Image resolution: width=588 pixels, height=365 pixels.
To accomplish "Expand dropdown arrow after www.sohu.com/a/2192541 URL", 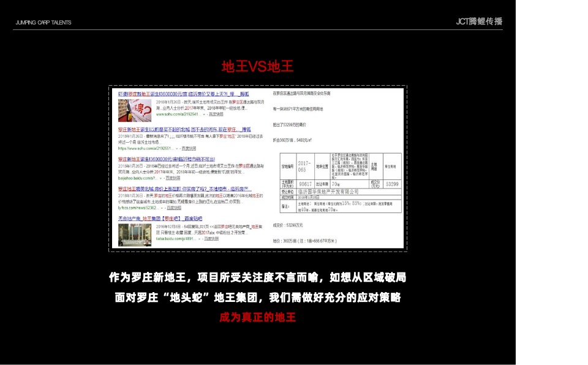I will (x=204, y=114).
